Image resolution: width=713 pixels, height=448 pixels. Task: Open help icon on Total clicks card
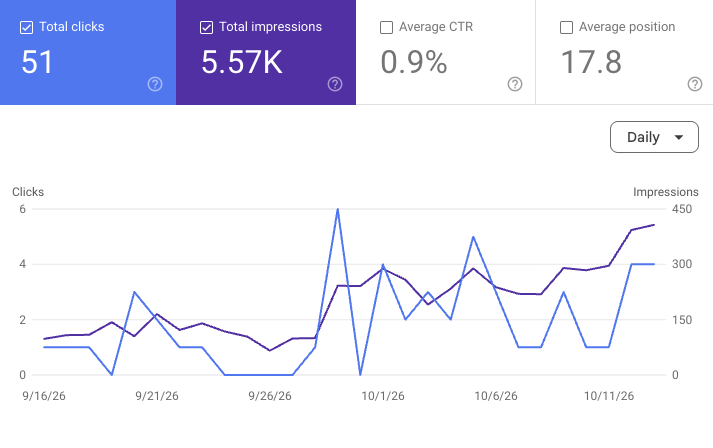click(155, 84)
